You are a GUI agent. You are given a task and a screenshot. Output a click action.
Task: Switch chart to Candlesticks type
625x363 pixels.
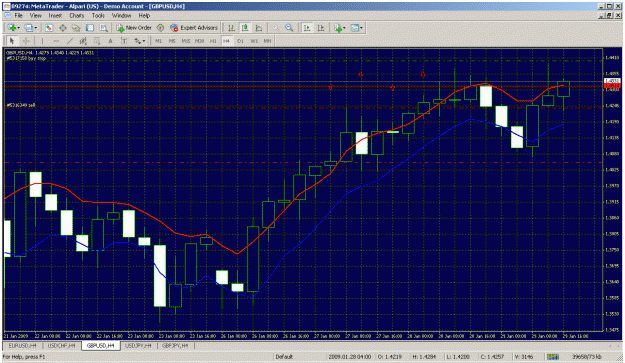click(245, 28)
